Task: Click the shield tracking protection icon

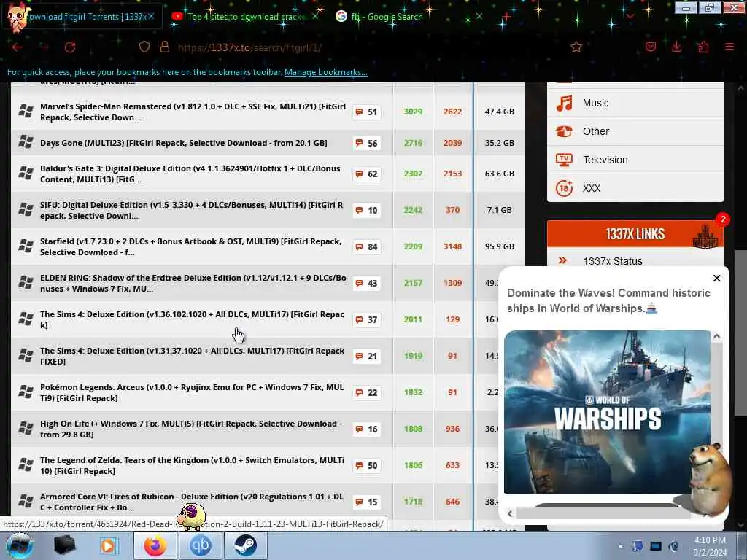Action: coord(144,47)
